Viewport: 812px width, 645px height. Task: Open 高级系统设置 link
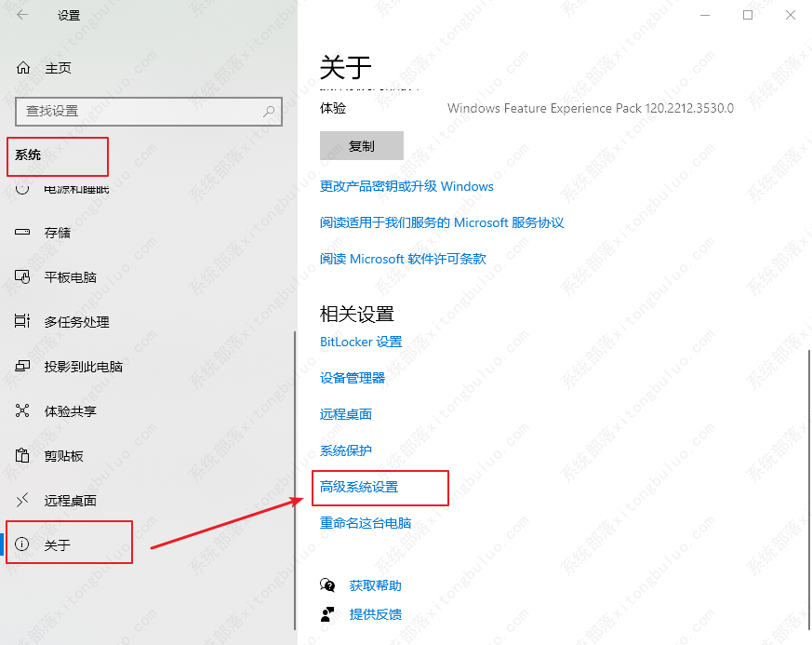click(359, 487)
